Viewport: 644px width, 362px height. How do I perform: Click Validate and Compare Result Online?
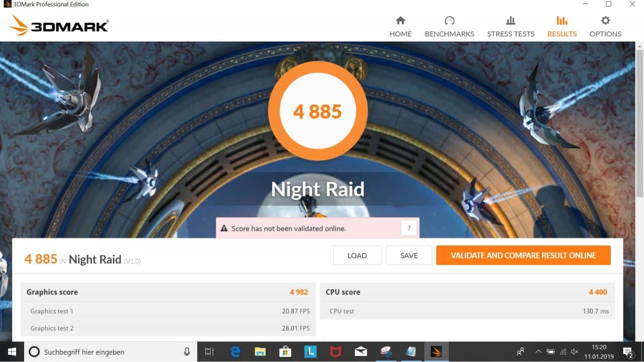pyautogui.click(x=523, y=255)
